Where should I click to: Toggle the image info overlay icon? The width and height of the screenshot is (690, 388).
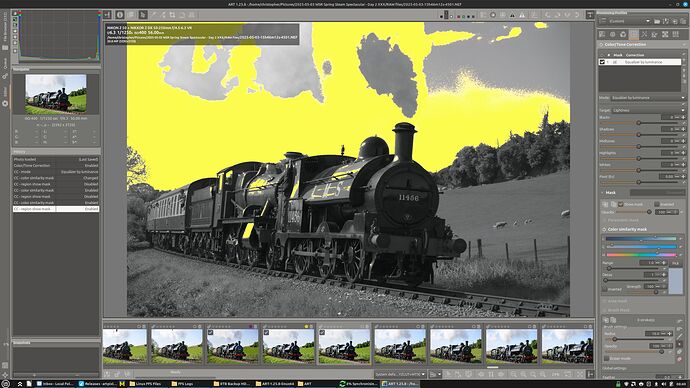(120, 15)
